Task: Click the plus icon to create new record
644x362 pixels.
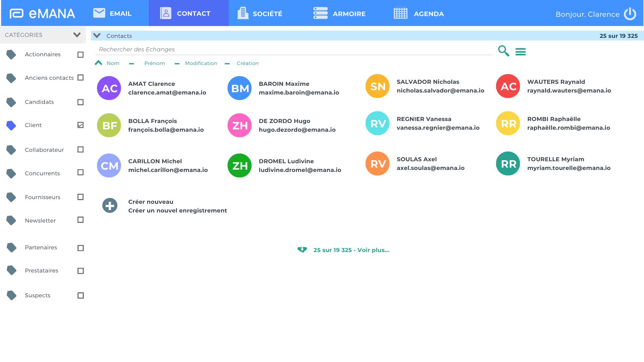Action: click(x=110, y=205)
